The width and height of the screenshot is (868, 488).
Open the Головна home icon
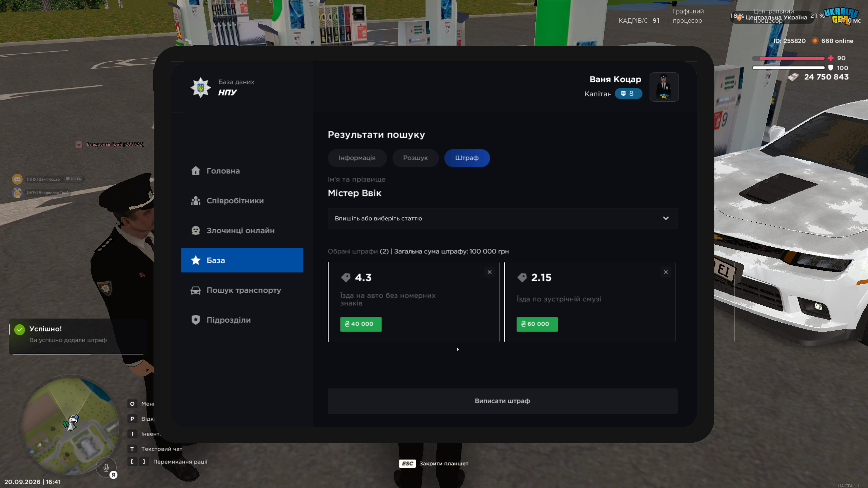[196, 171]
